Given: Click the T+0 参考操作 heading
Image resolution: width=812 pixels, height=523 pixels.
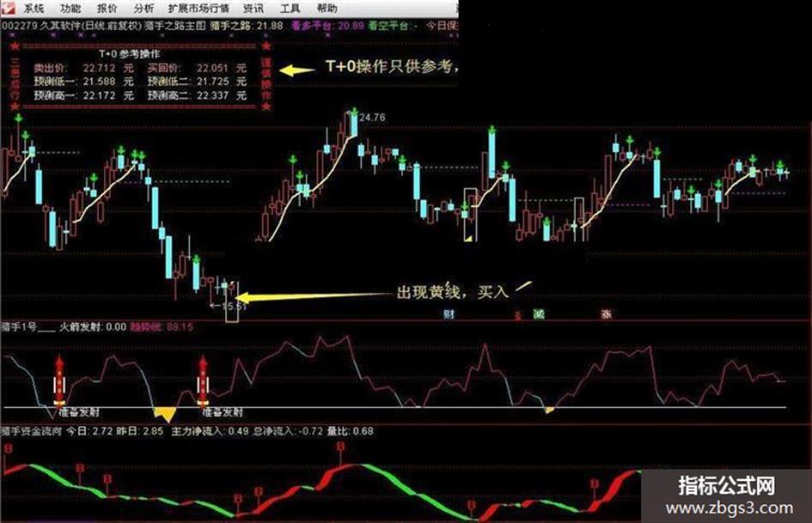Looking at the screenshot, I should 130,54.
